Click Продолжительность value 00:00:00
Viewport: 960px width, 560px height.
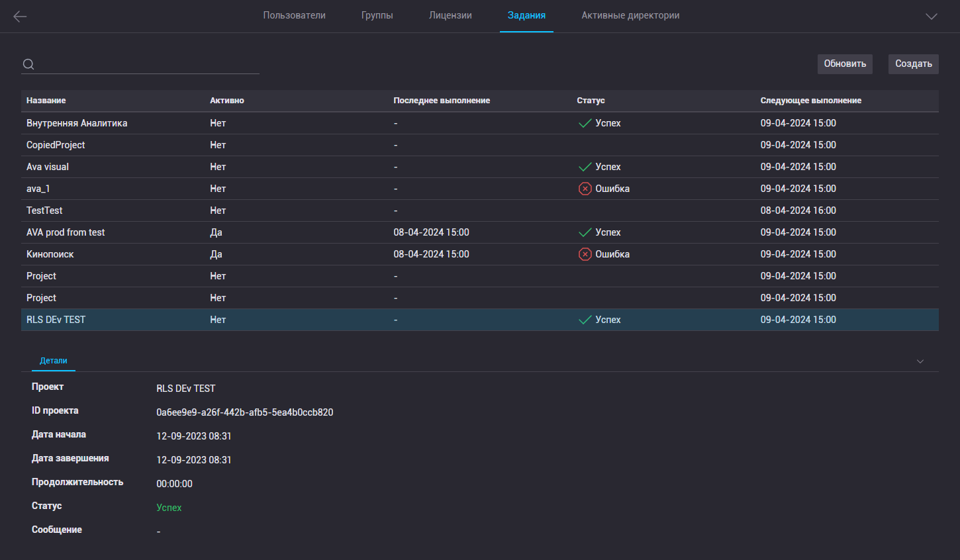tap(174, 484)
